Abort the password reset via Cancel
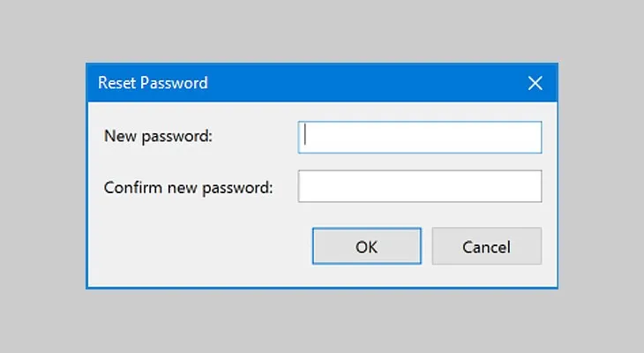 [x=486, y=247]
